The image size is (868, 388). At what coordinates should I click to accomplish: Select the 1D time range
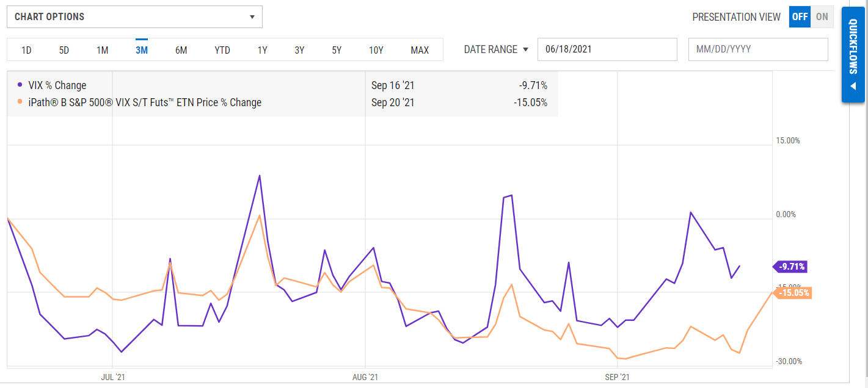coord(26,50)
